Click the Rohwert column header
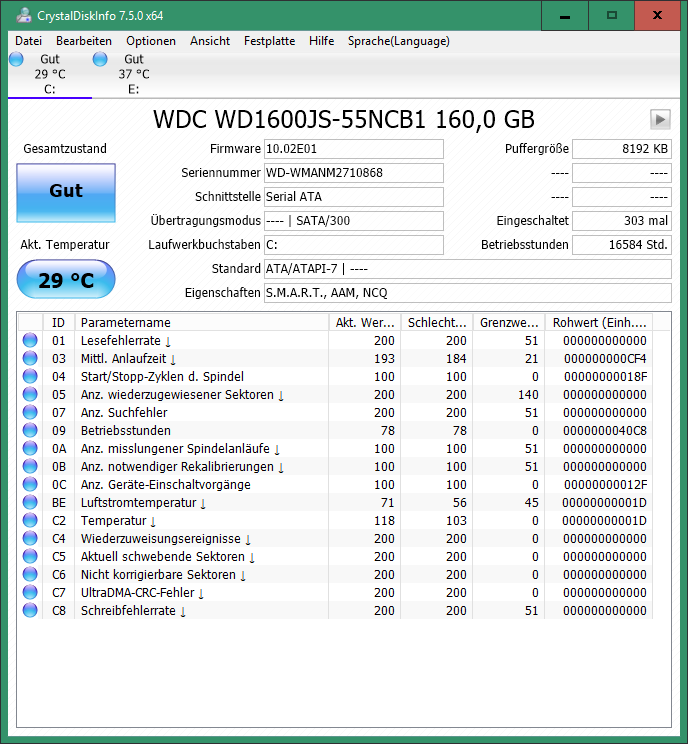Screen dimensions: 688x744 tap(599, 323)
